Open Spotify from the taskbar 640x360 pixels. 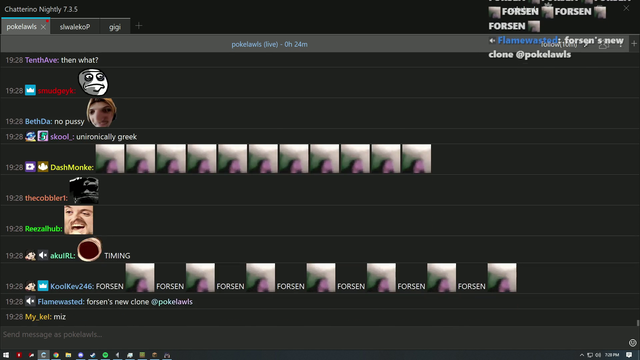(x=105, y=355)
